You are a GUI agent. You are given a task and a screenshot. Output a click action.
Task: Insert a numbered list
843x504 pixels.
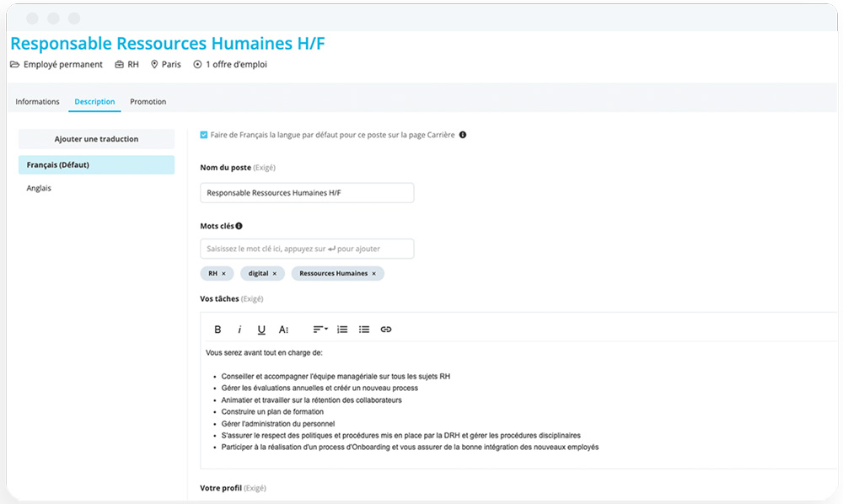(x=342, y=330)
